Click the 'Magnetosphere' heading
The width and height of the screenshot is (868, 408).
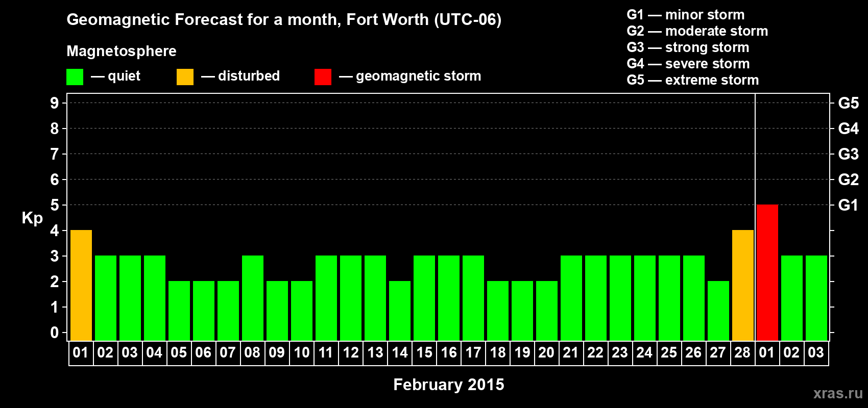[x=122, y=52]
